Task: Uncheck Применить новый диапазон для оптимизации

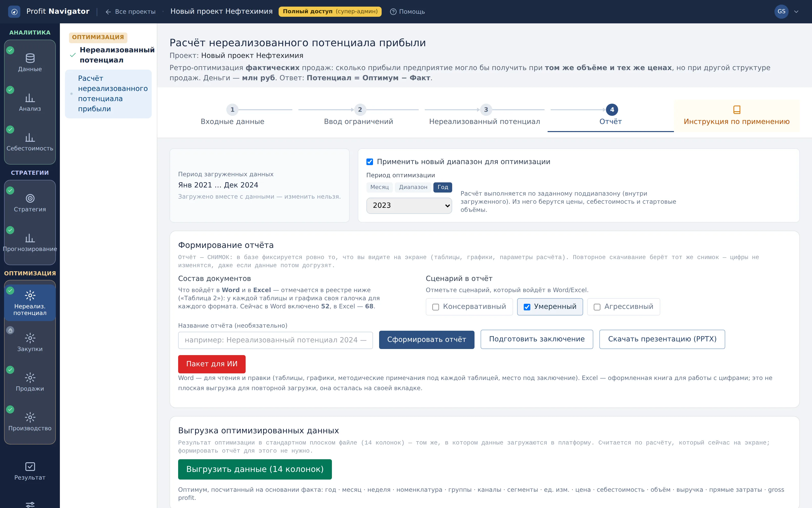Action: pyautogui.click(x=370, y=162)
